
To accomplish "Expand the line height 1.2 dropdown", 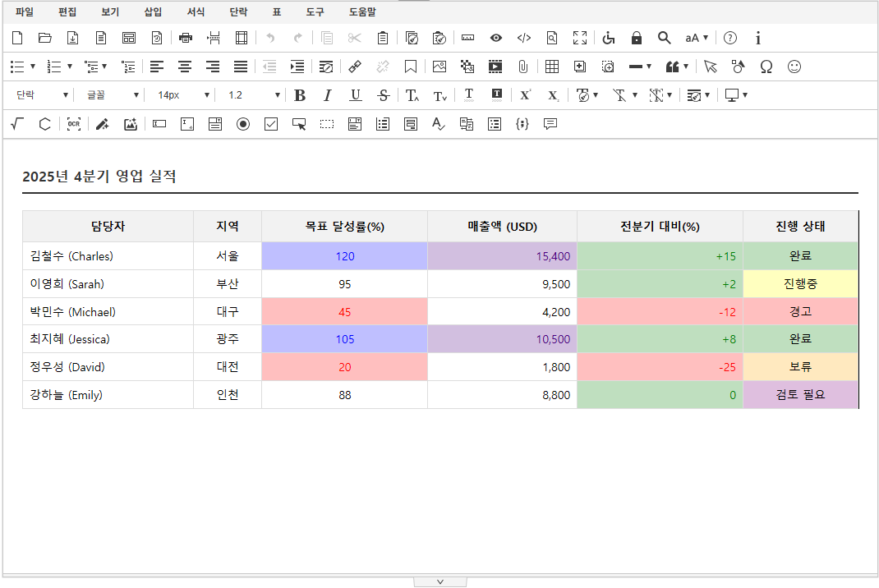I will [x=254, y=95].
